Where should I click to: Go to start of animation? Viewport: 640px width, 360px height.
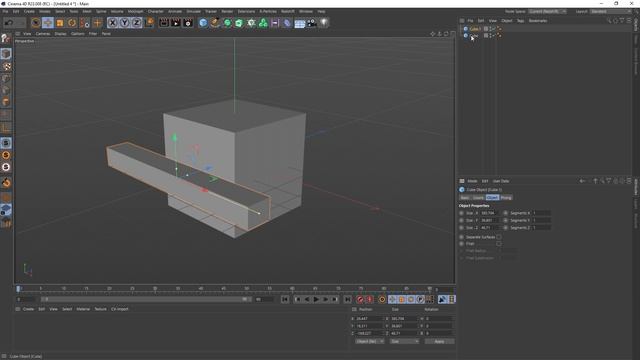(x=285, y=300)
